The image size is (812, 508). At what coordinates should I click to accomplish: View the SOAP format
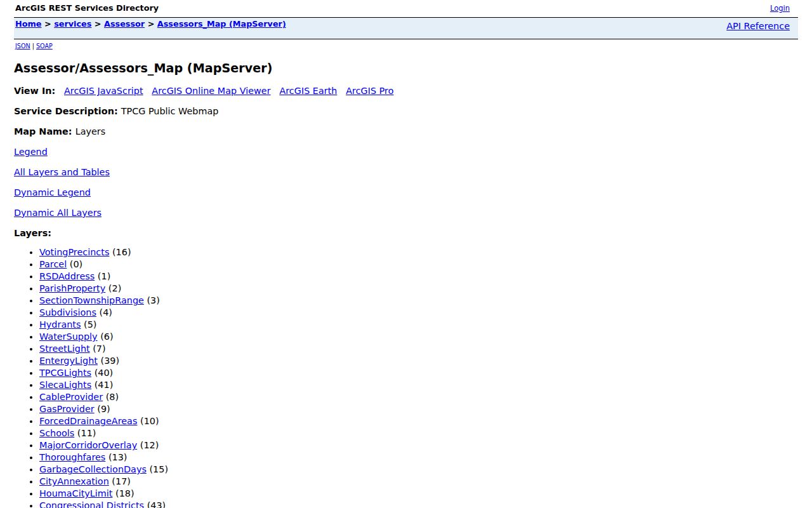pyautogui.click(x=44, y=46)
